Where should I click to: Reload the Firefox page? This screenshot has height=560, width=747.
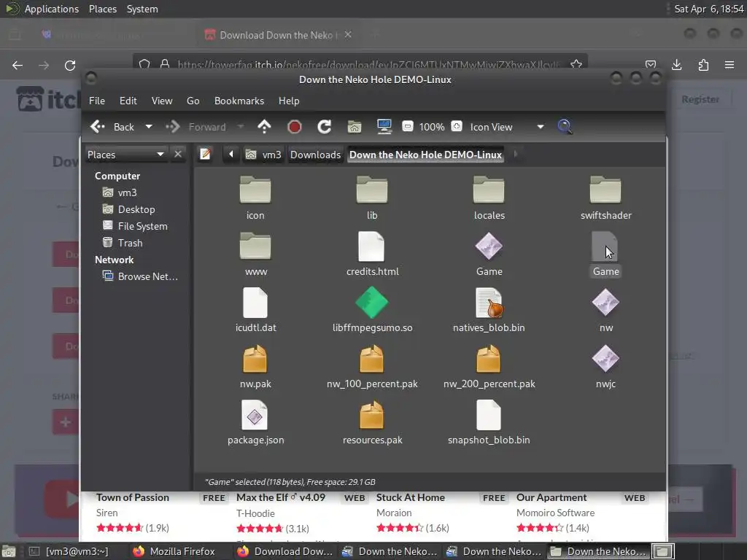(70, 65)
